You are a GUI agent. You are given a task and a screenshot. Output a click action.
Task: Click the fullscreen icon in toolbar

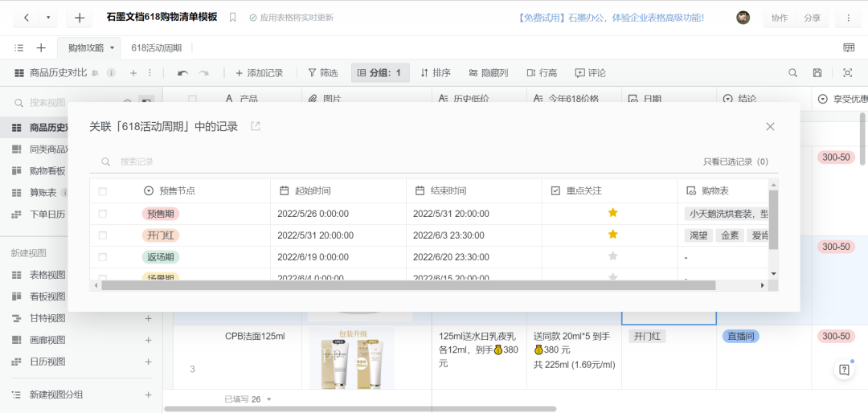click(847, 73)
